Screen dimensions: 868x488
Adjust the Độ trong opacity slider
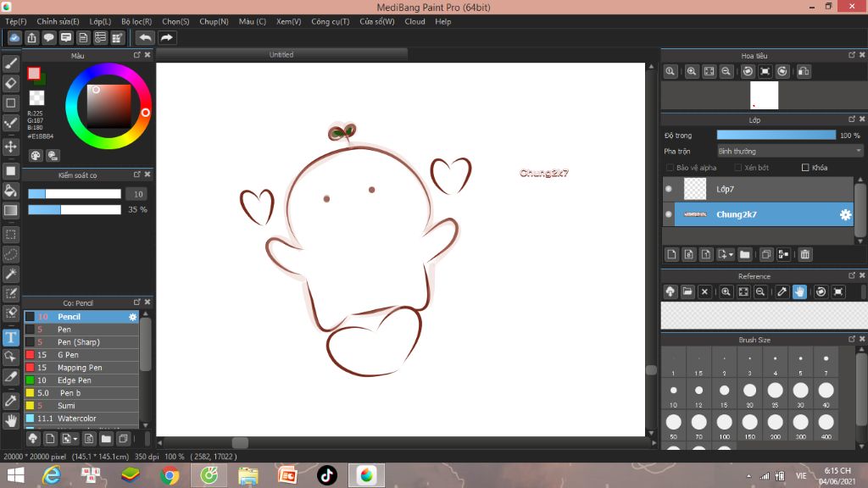point(776,135)
